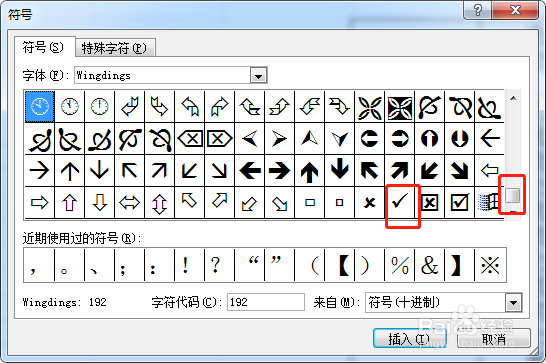Pick the outlined up arrow symbol
The height and width of the screenshot is (363, 546).
(x=69, y=202)
